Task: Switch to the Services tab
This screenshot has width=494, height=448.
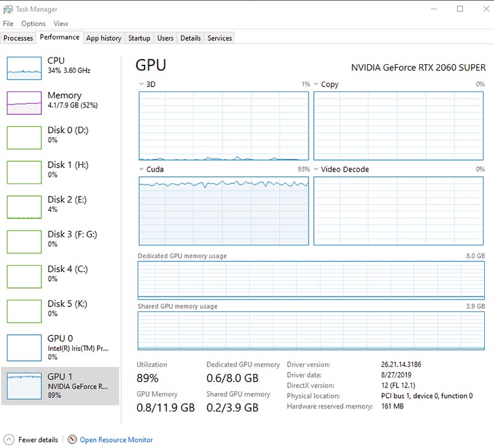Action: pyautogui.click(x=220, y=38)
